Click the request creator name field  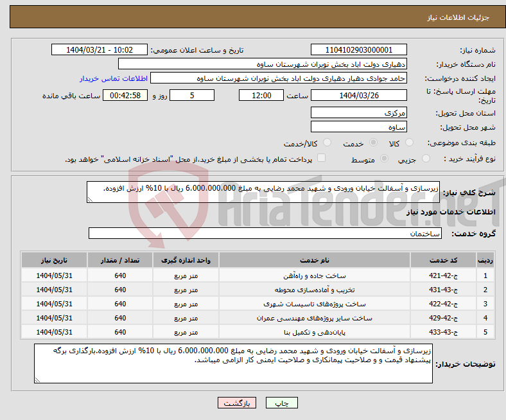(x=279, y=78)
